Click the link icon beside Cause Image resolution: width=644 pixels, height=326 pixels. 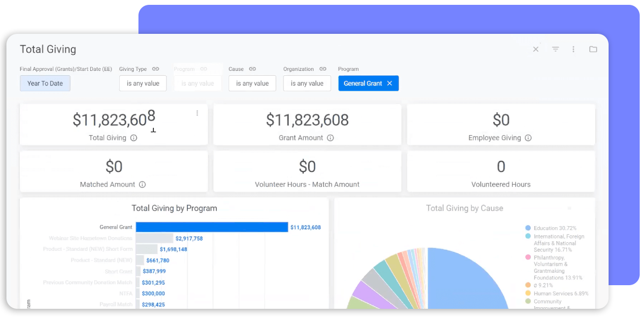(x=252, y=69)
